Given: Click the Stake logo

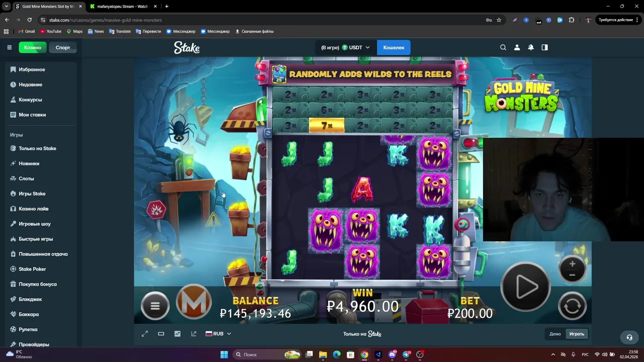Looking at the screenshot, I should coord(187,47).
